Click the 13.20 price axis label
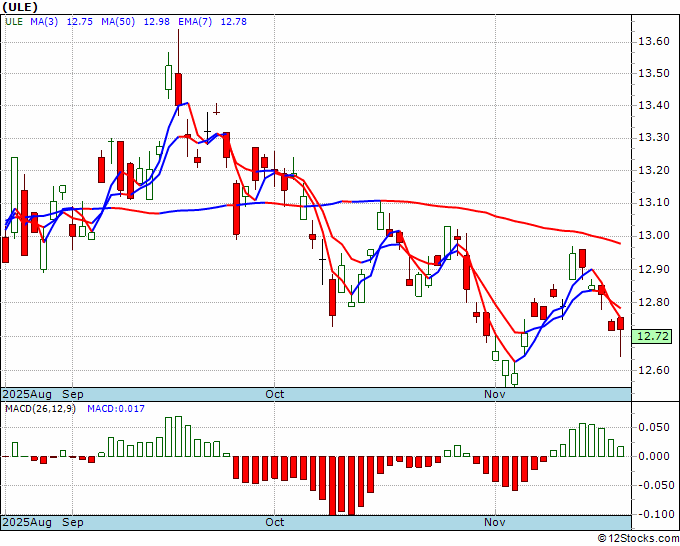This screenshot has width=680, height=546. coord(654,170)
